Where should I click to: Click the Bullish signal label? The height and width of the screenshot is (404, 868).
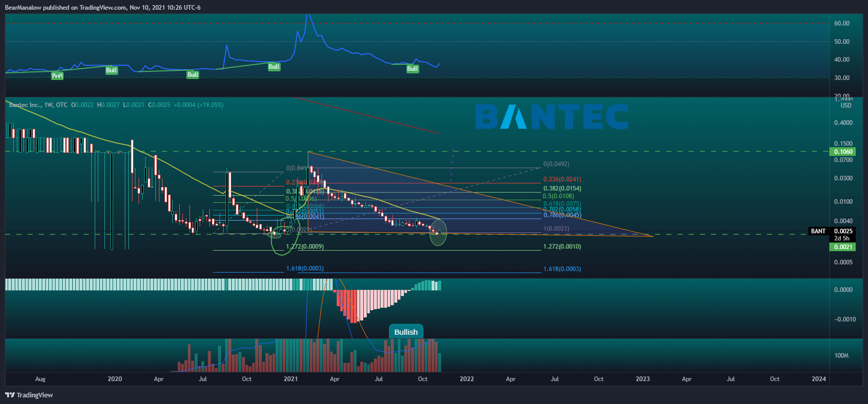[x=406, y=332]
